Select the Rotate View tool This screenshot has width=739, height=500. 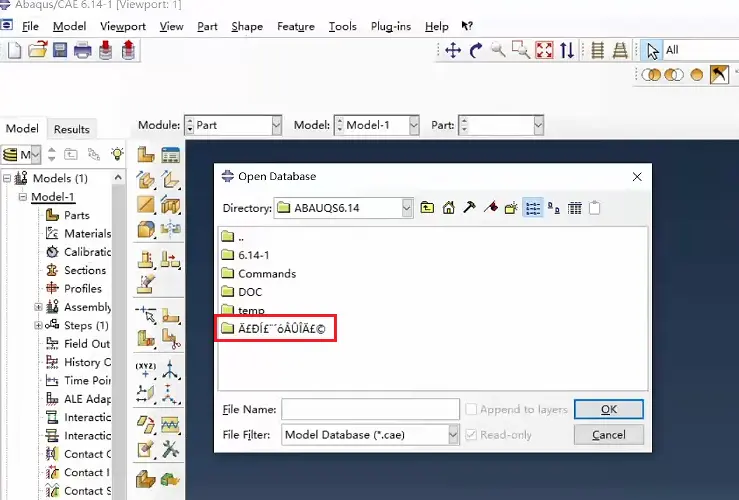point(476,50)
